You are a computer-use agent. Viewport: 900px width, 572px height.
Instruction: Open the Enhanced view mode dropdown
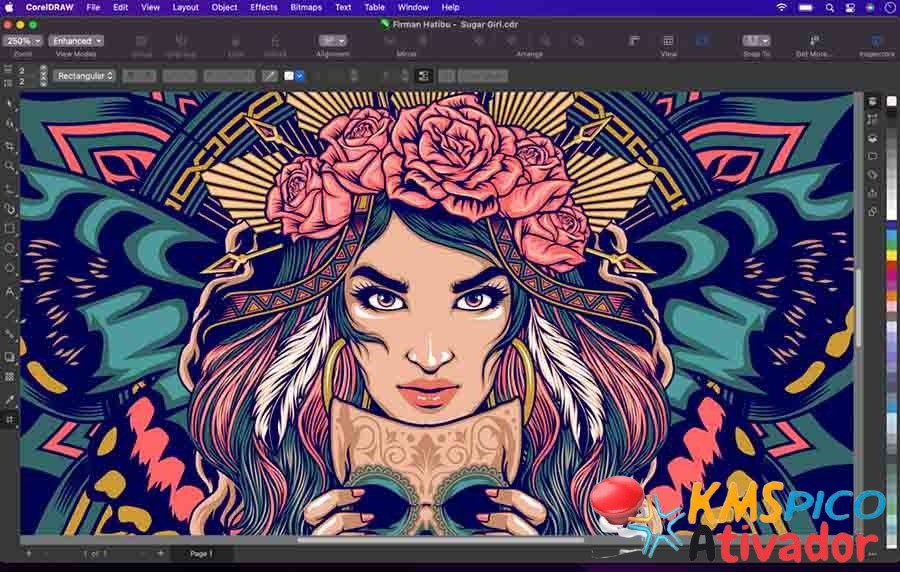point(76,41)
